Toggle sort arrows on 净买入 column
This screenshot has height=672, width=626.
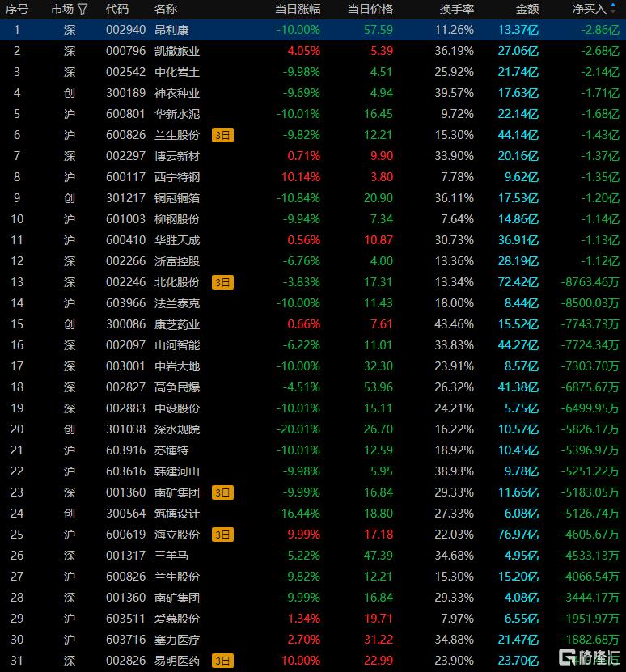point(614,8)
